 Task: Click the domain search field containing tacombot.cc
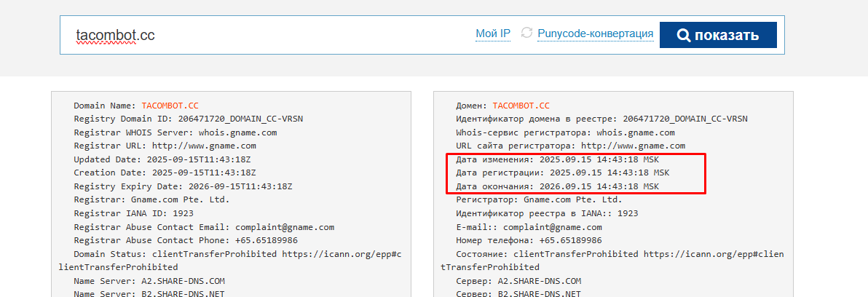(x=262, y=35)
